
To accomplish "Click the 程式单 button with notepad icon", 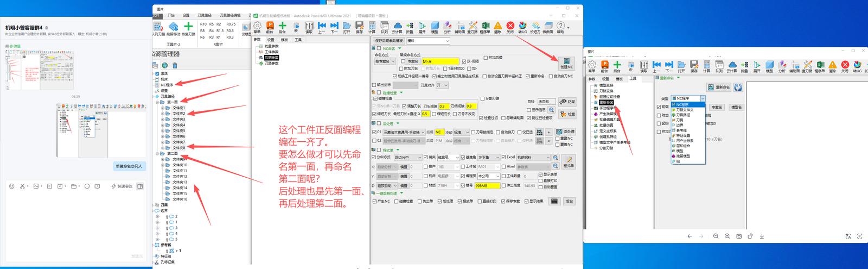I will coord(569,162).
